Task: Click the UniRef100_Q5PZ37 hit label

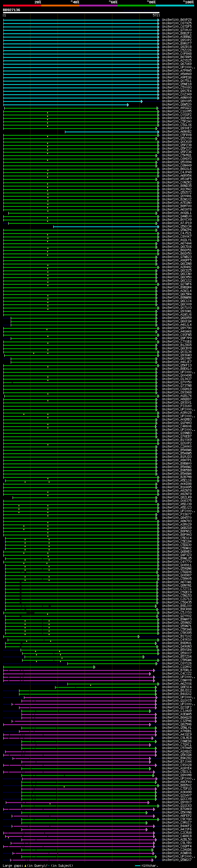Action: 177,149
